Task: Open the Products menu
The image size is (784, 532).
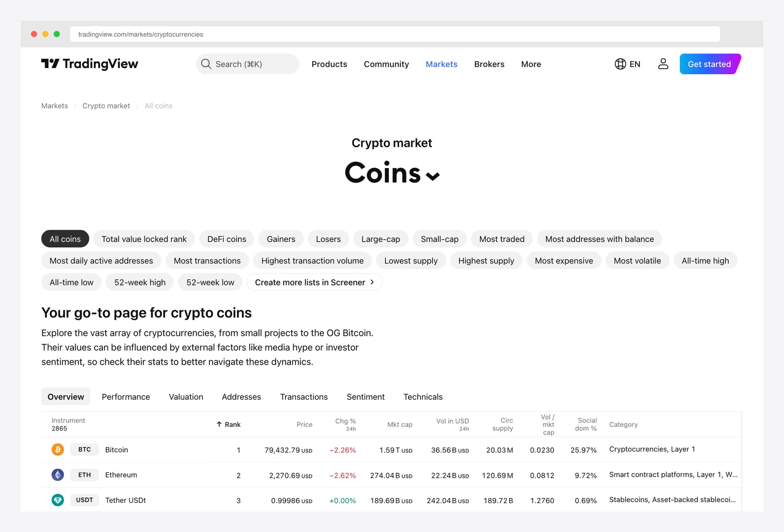Action: [x=329, y=64]
